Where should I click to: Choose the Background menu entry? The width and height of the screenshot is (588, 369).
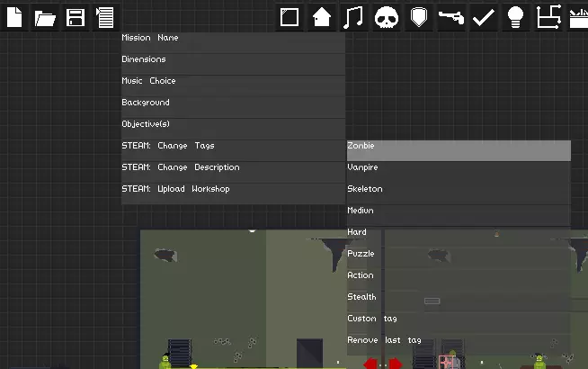[233, 107]
